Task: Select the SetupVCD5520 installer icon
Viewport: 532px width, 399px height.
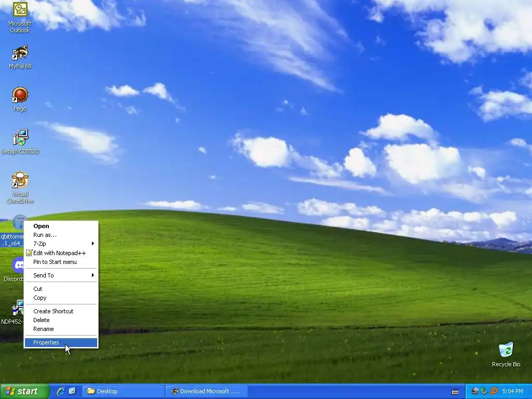Action: [20, 141]
